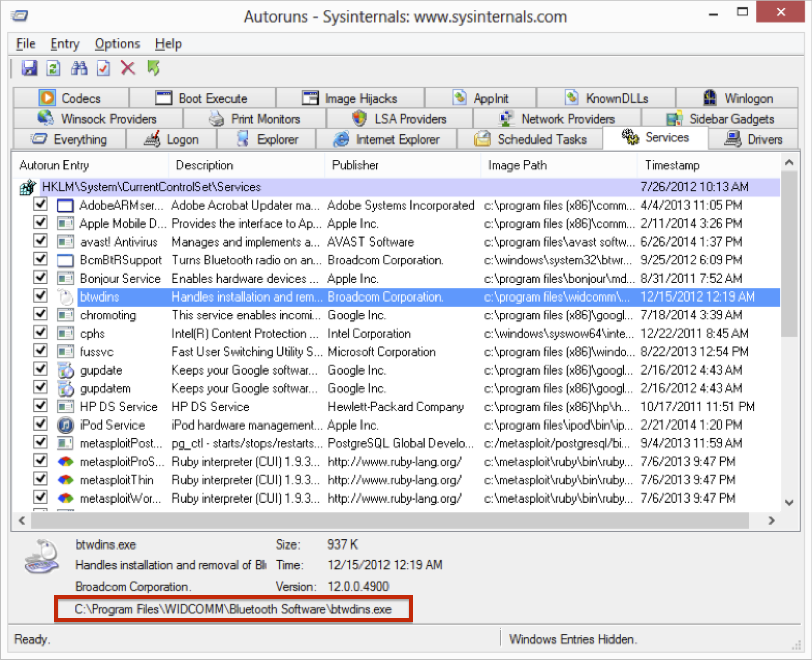
Task: Select the fussvc row
Action: 397,352
